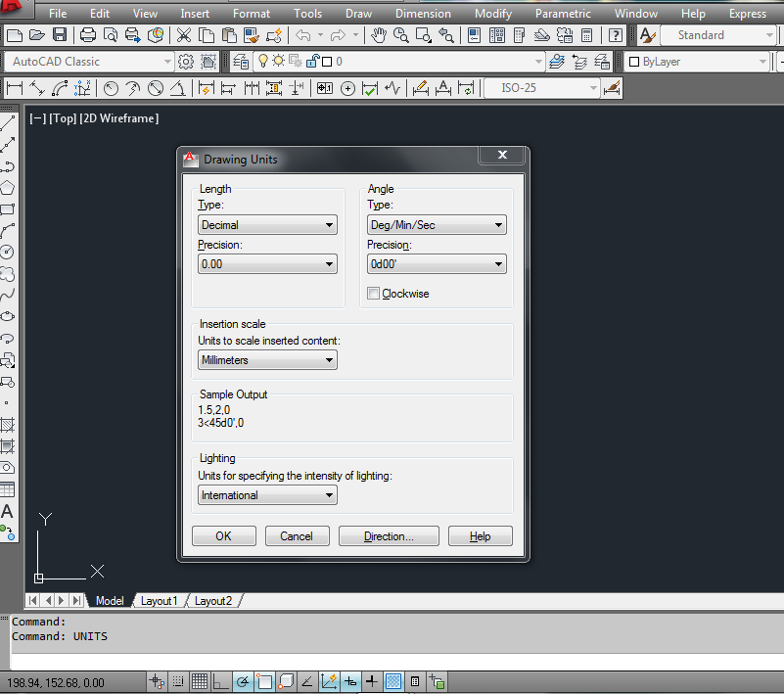
Task: Toggle Ortho Mode in status bar
Action: [221, 681]
